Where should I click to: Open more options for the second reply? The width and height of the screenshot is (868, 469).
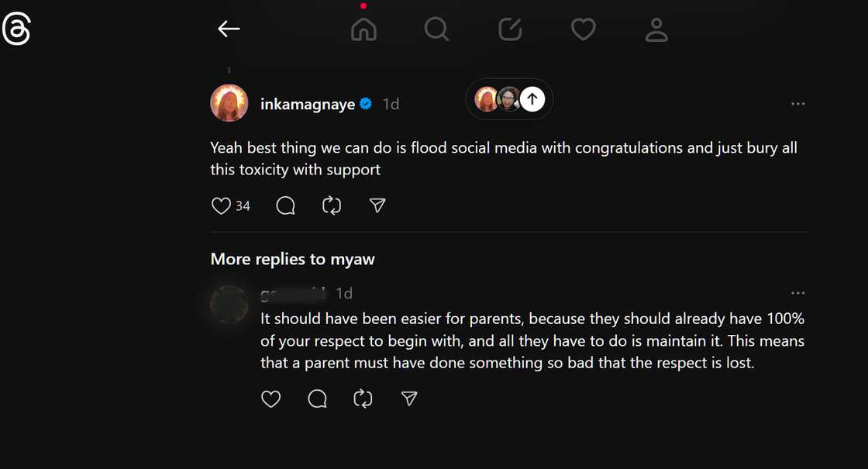tap(797, 293)
